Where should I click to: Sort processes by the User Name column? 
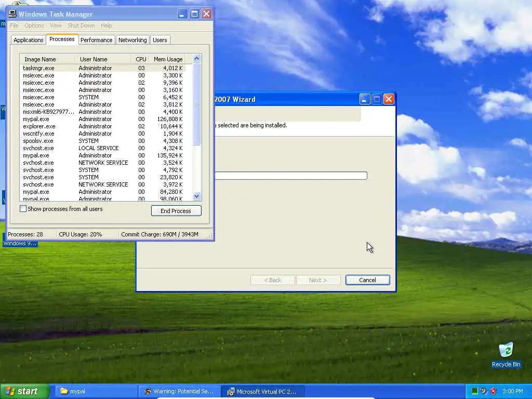click(103, 59)
